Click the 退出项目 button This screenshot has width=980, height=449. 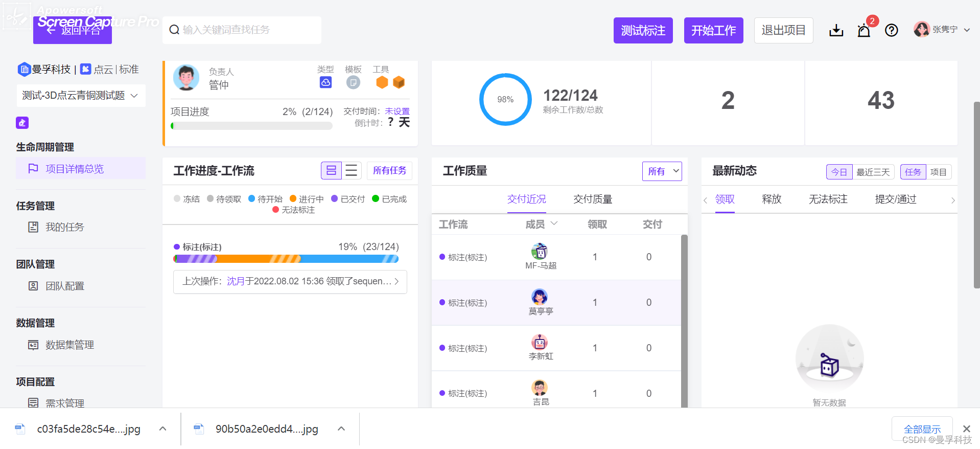point(784,30)
